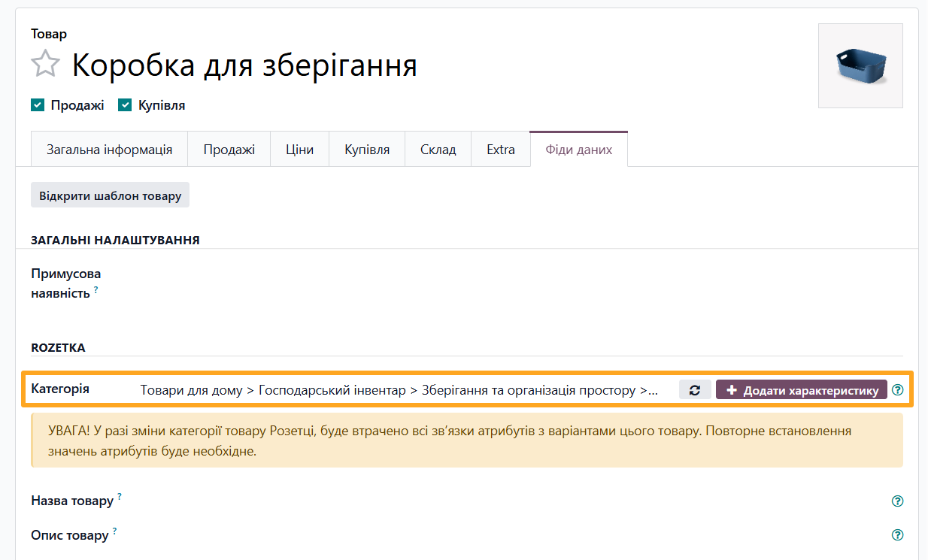Click the ROZETKA section heading
This screenshot has width=928, height=560.
click(58, 348)
